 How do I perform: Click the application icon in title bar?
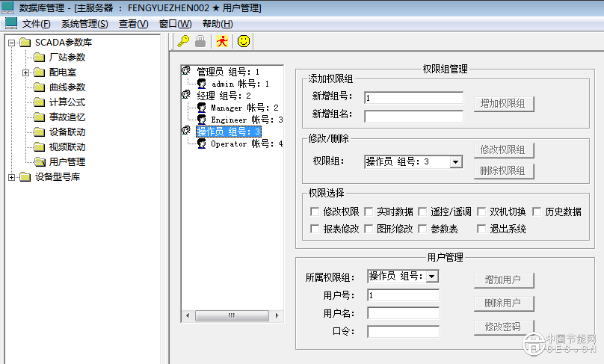tap(7, 7)
